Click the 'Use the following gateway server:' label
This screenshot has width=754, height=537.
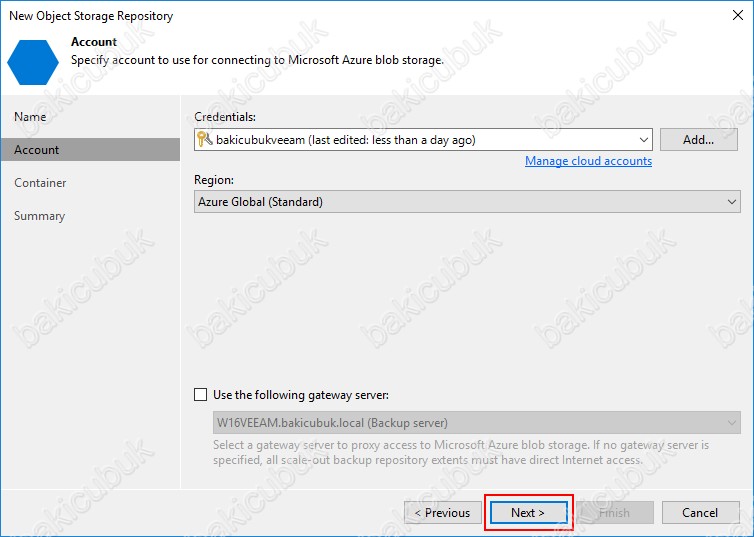tap(301, 395)
